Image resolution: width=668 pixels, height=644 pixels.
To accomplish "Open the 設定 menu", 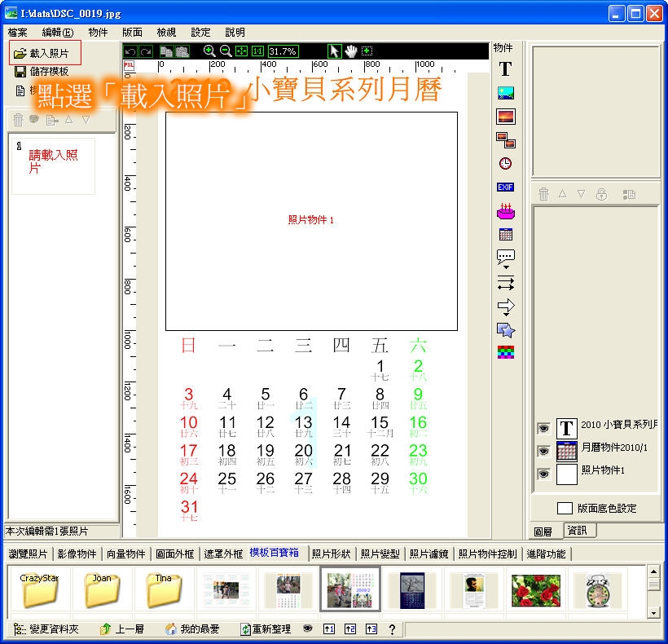I will pos(200,33).
